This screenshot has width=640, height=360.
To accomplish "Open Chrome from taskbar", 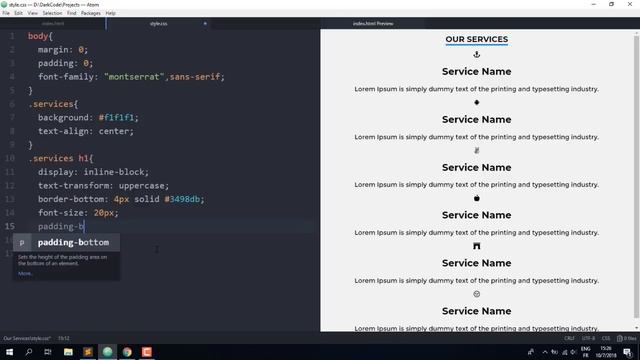I will click(127, 352).
